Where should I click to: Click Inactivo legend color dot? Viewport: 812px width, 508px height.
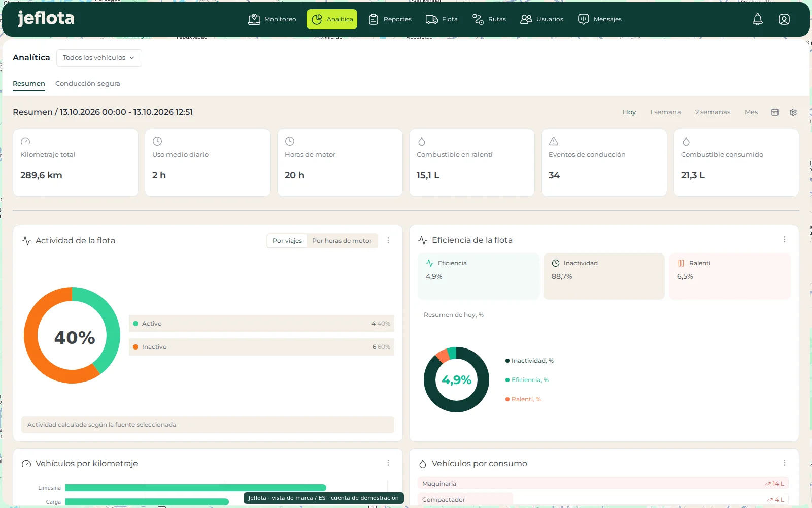[x=136, y=347]
